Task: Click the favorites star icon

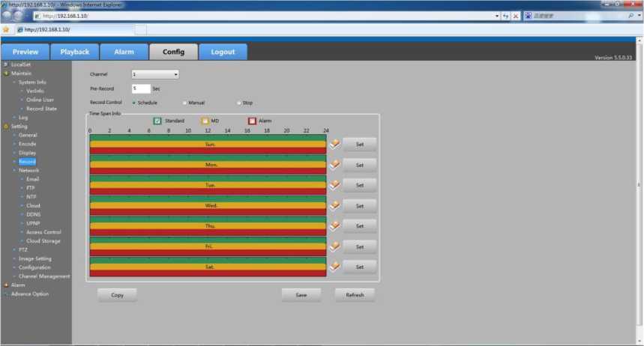Action: pos(6,29)
